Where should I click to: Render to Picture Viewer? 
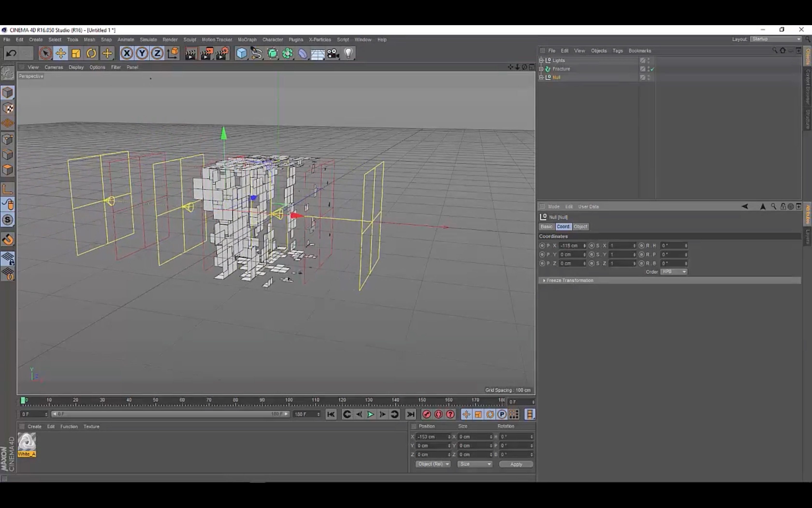(x=206, y=53)
